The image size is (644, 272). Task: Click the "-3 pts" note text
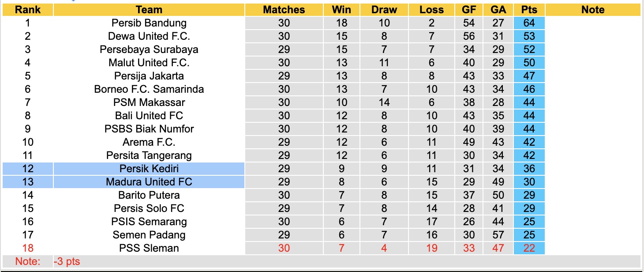click(x=67, y=261)
